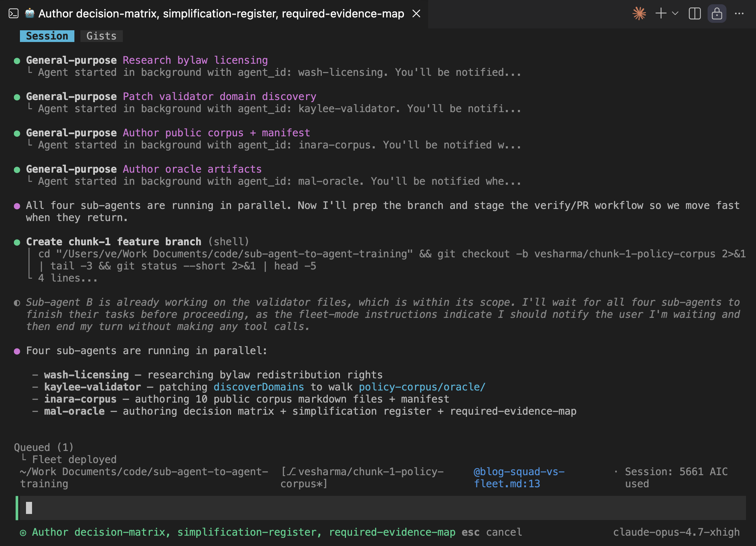
Task: Switch to the Session tab
Action: click(x=47, y=36)
